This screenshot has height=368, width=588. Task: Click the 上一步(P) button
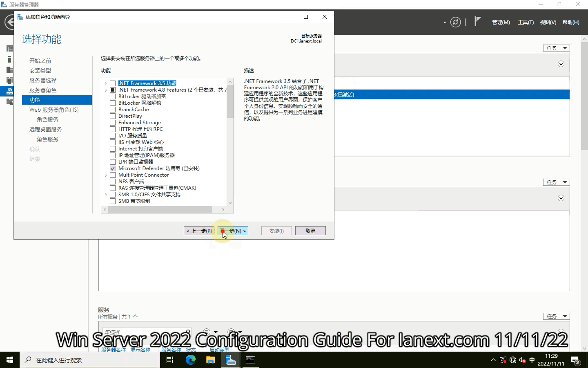pyautogui.click(x=199, y=231)
